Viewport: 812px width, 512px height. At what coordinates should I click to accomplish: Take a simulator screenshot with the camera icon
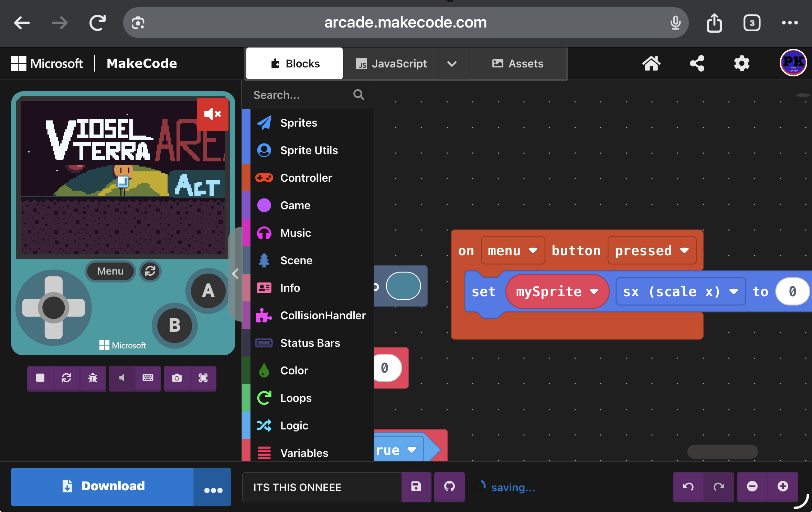(x=177, y=378)
